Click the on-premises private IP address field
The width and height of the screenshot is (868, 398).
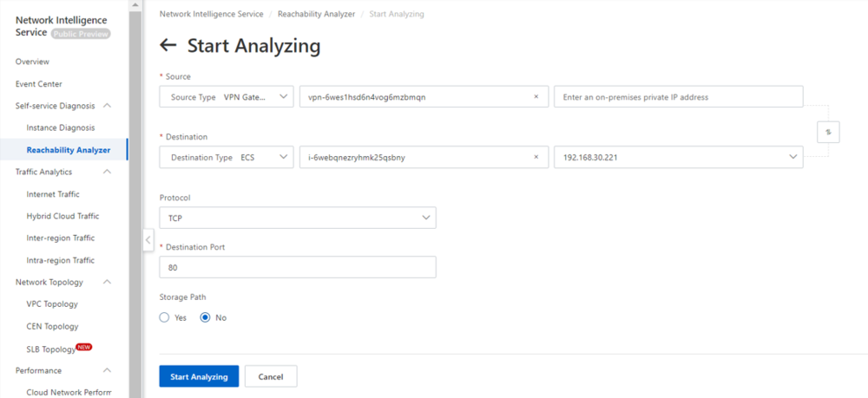pyautogui.click(x=678, y=97)
